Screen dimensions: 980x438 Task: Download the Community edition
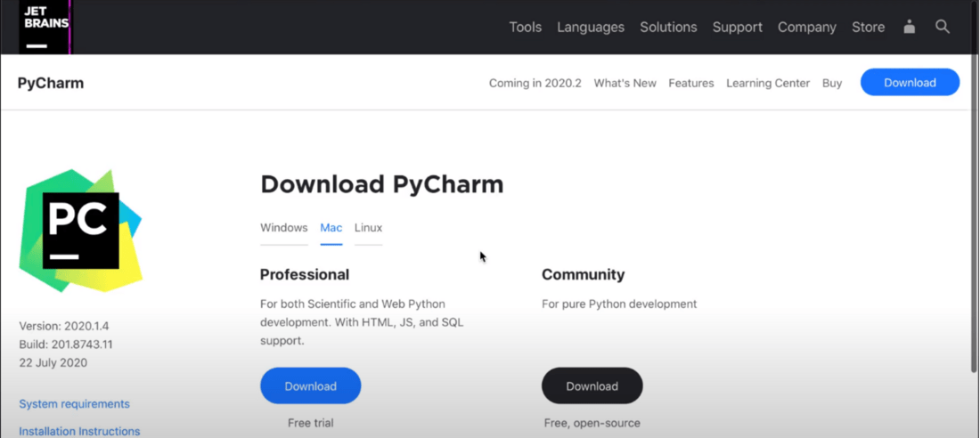pos(592,386)
